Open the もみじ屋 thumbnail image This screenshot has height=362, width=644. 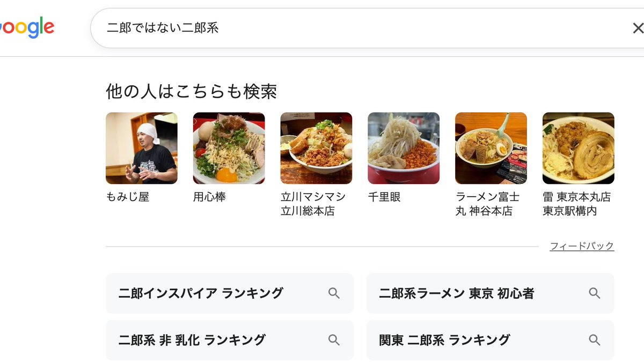tap(141, 148)
